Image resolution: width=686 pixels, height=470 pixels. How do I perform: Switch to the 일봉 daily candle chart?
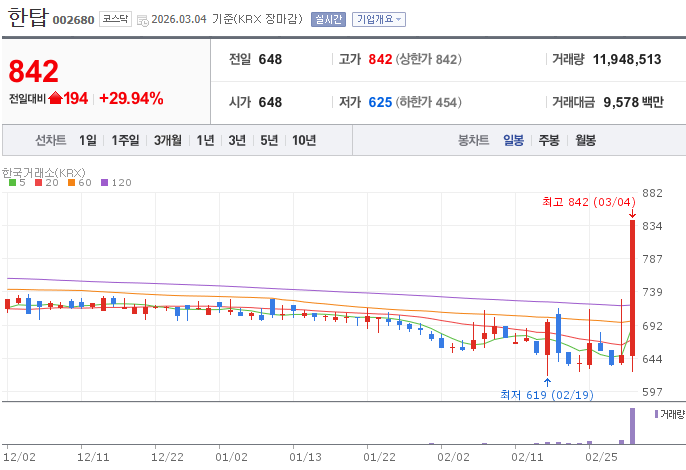coord(513,140)
